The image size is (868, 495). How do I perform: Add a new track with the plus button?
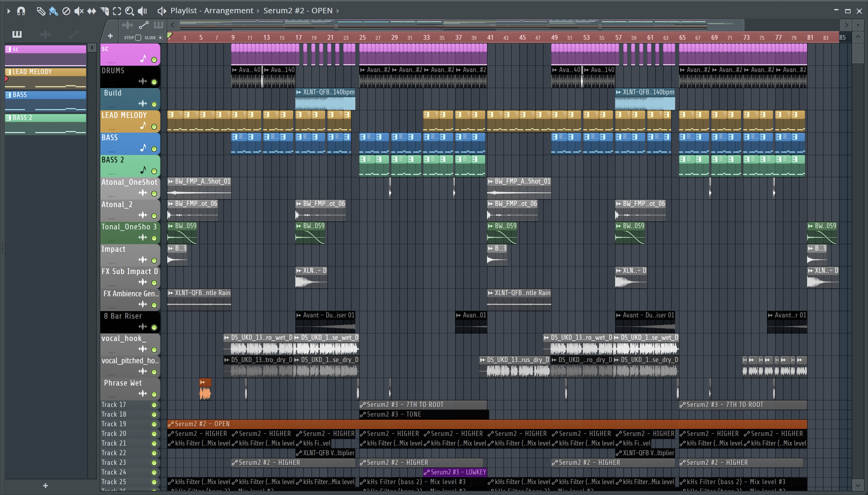pyautogui.click(x=110, y=36)
